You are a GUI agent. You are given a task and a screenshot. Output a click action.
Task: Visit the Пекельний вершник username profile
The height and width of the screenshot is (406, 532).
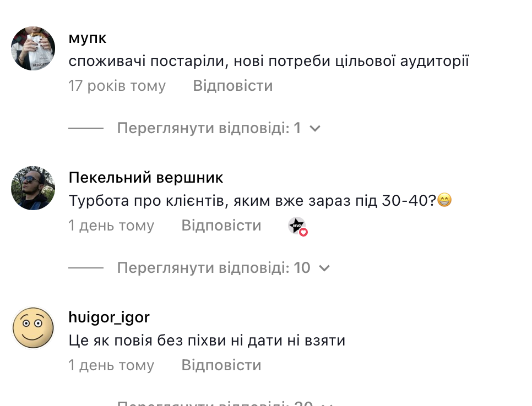pyautogui.click(x=146, y=178)
